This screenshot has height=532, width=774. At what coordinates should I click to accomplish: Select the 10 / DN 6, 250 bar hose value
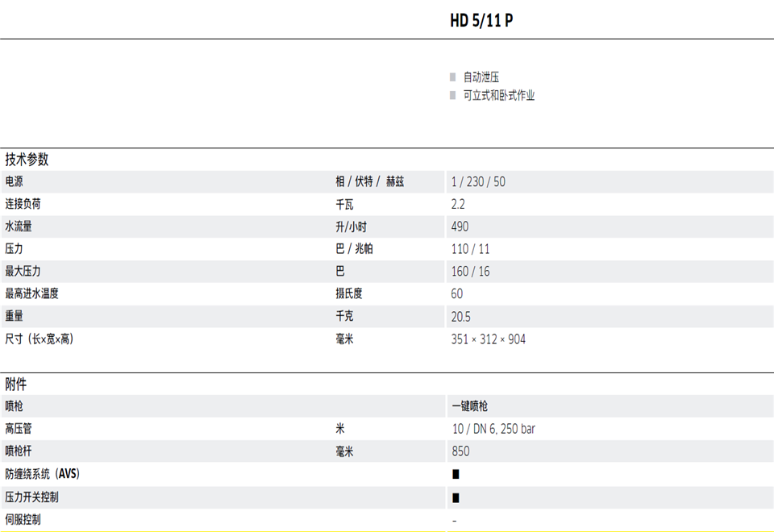click(x=493, y=429)
